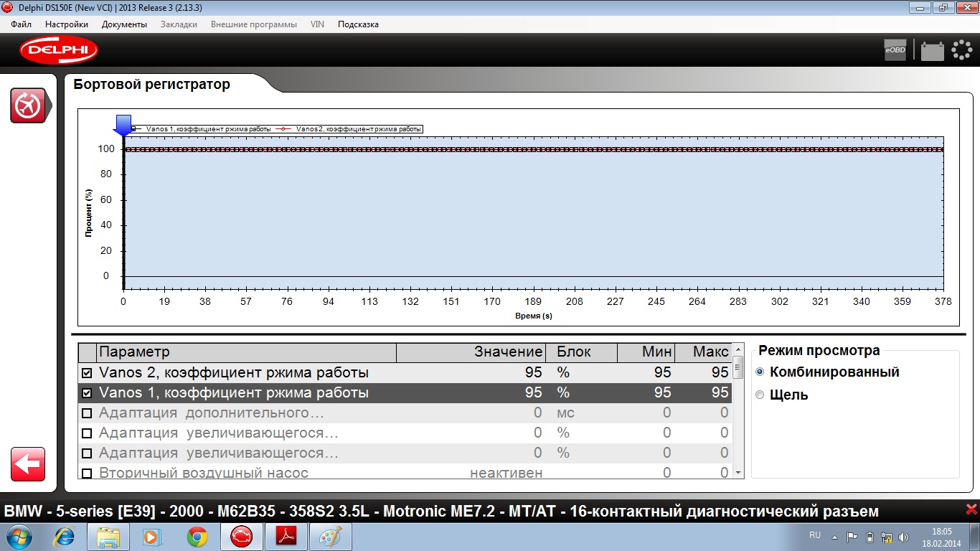Open Документы menu
The height and width of the screenshot is (551, 980).
pyautogui.click(x=124, y=24)
